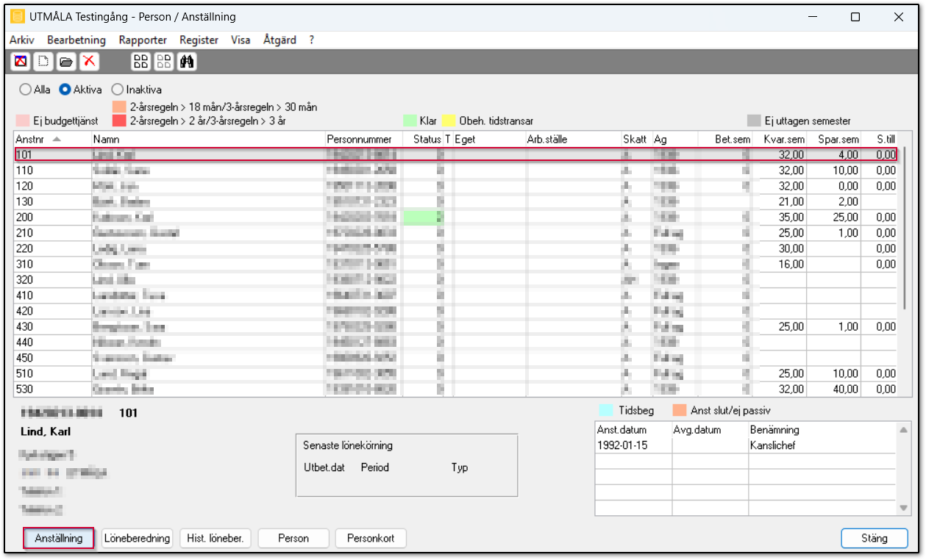This screenshot has height=560, width=926.
Task: Select the row with Anstnr 430
Action: (x=456, y=326)
